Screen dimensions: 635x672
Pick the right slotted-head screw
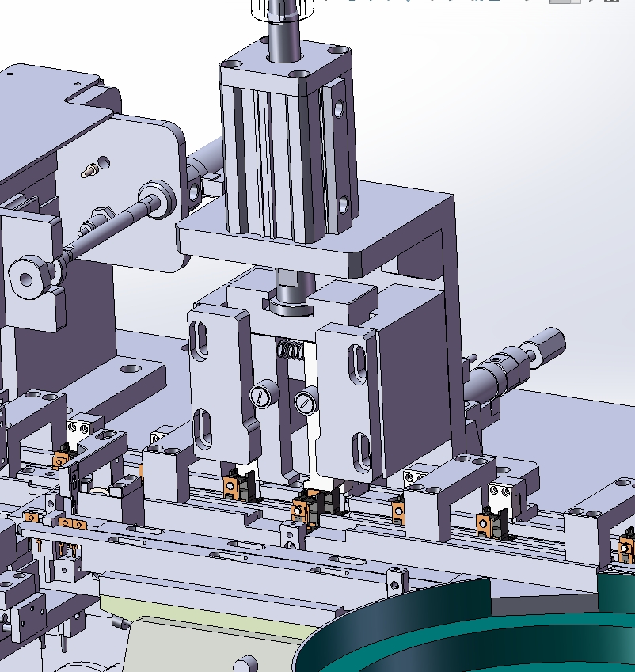click(305, 402)
